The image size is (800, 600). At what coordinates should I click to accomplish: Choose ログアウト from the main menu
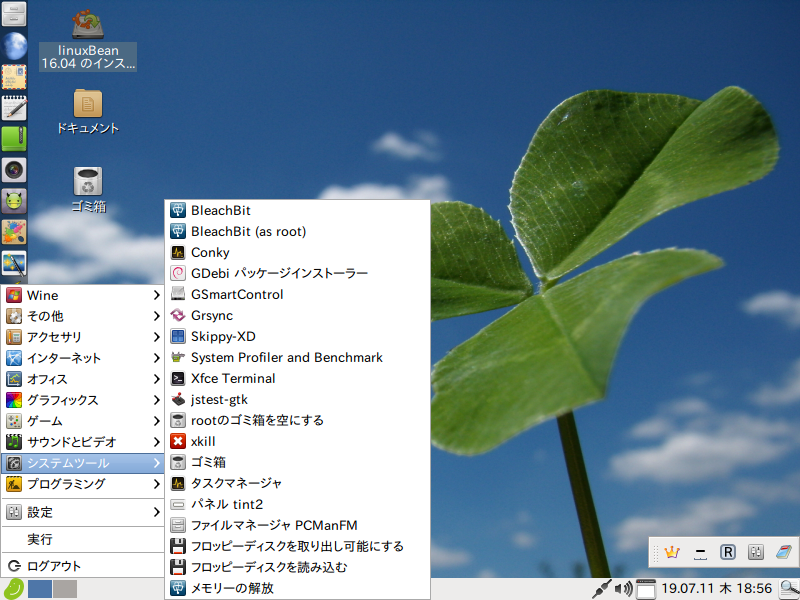(x=83, y=566)
